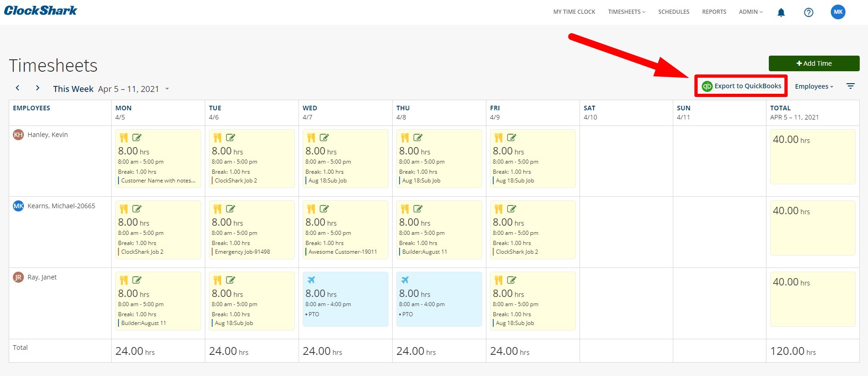
Task: Open the Employees view dropdown
Action: point(814,86)
